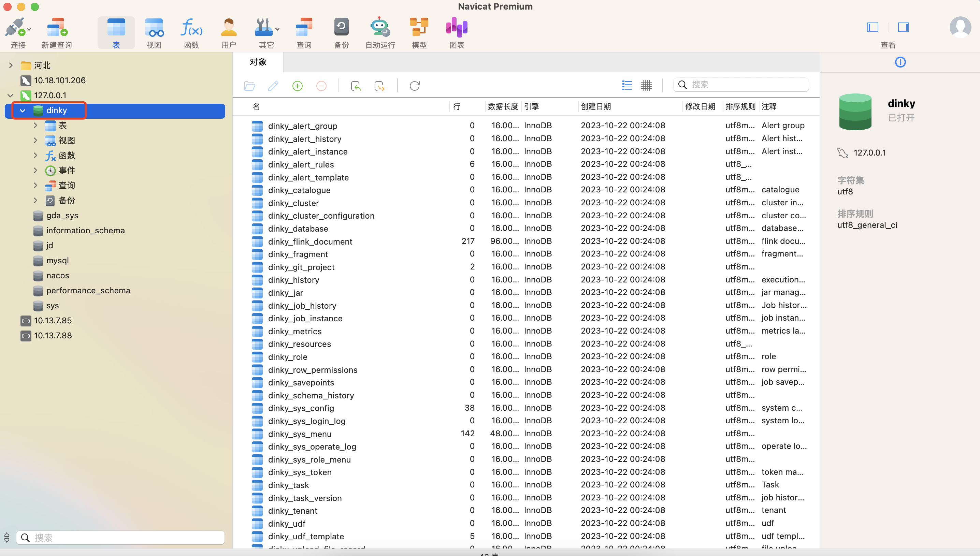Switch to grid detail view mode
Image resolution: width=980 pixels, height=556 pixels.
point(646,85)
